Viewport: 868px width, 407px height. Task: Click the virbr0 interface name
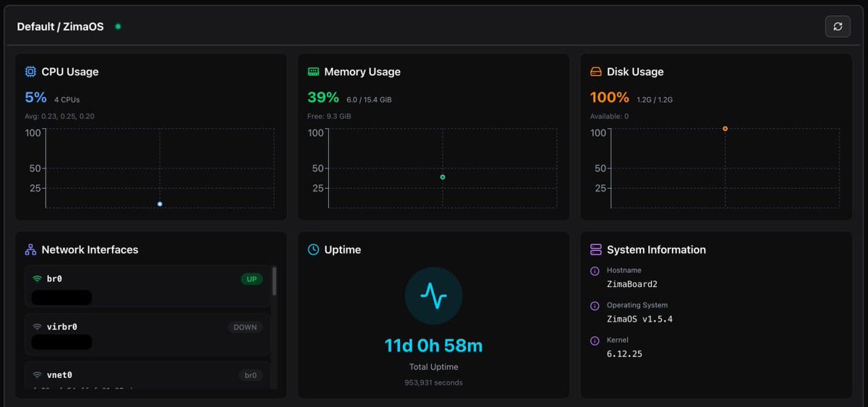tap(61, 327)
